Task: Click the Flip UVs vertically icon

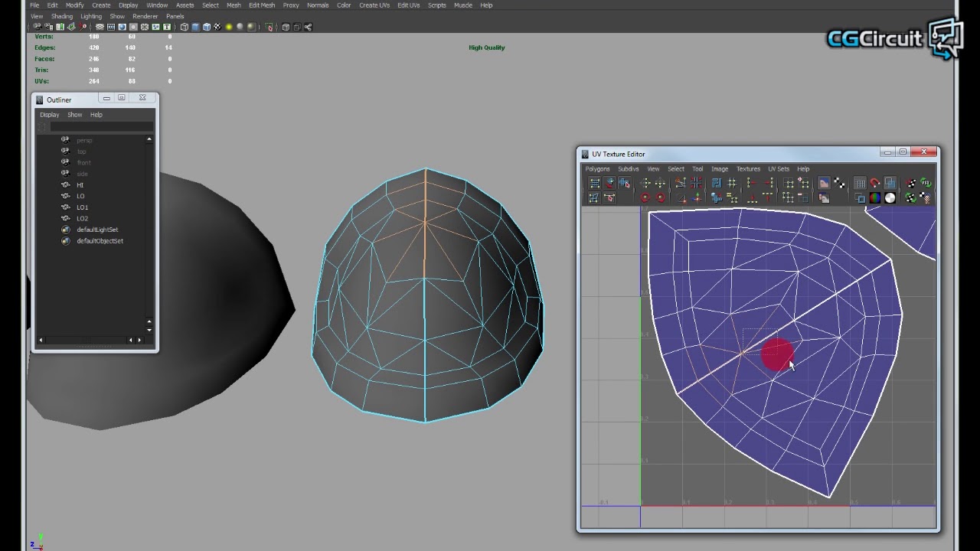Action: [x=661, y=183]
